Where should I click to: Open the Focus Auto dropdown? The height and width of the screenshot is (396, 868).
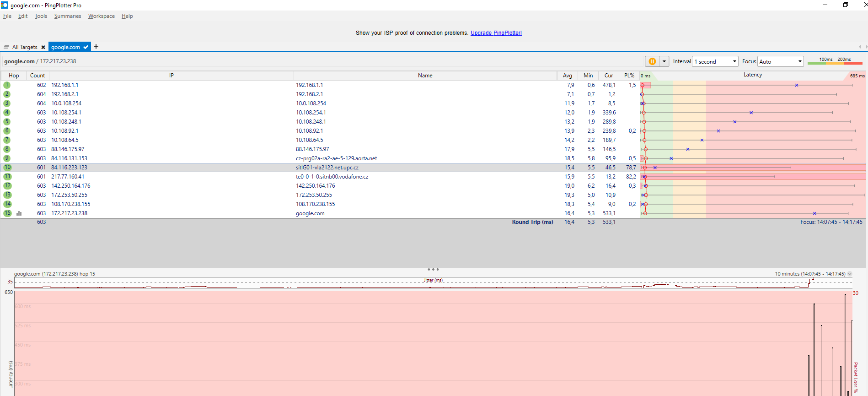(780, 61)
